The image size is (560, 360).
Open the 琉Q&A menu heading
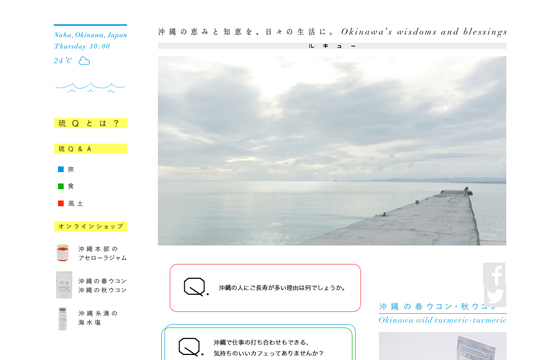click(x=91, y=149)
